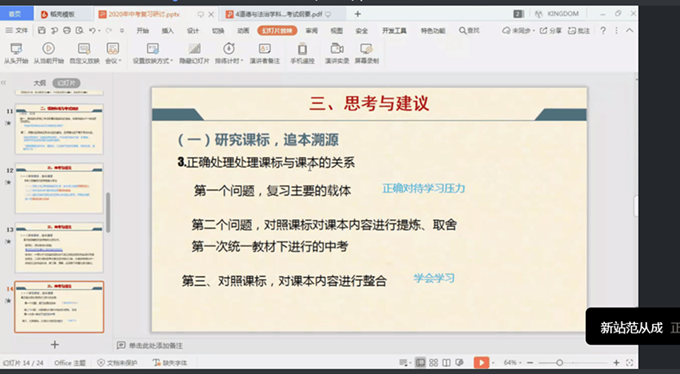
Task: Click the print preview icon
Action: [x=79, y=30]
